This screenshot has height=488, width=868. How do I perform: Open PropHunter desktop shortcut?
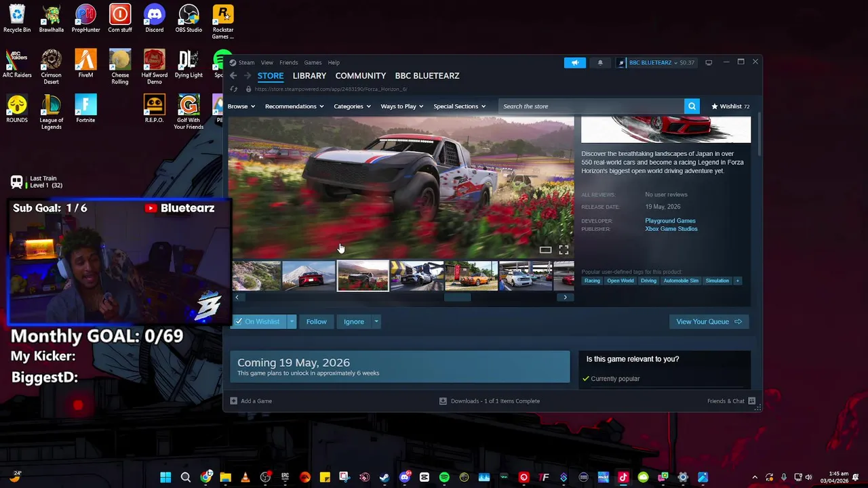point(85,20)
